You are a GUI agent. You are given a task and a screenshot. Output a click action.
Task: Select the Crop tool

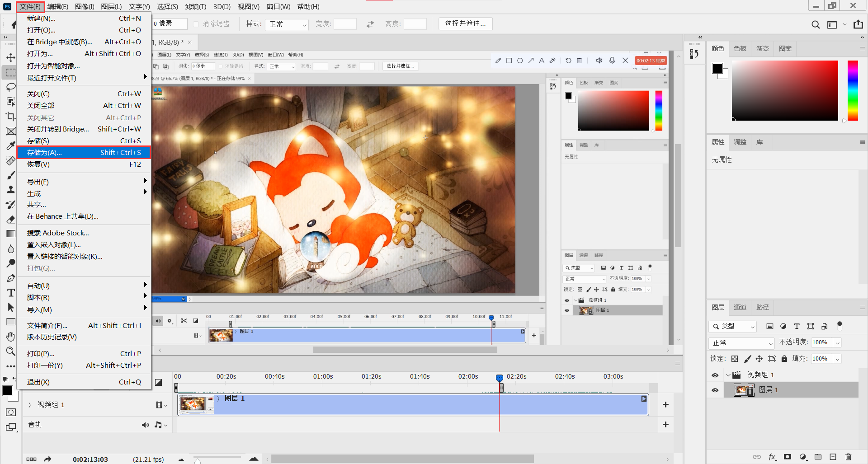point(11,117)
